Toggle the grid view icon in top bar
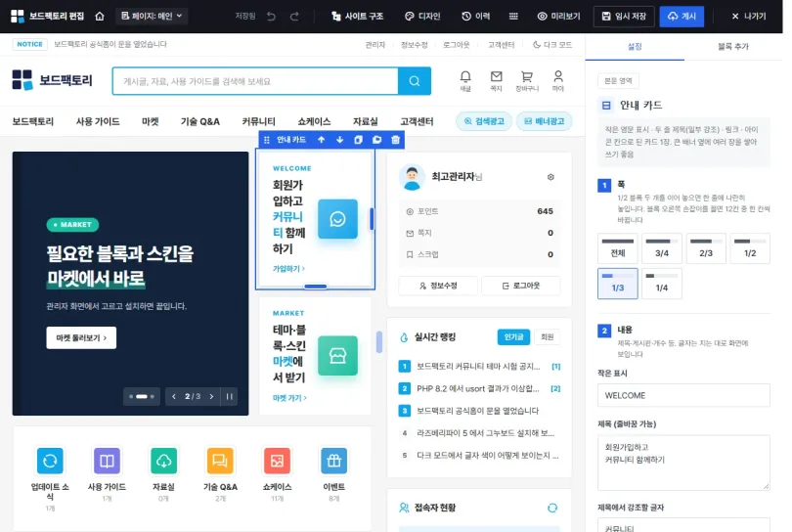 pyautogui.click(x=513, y=17)
